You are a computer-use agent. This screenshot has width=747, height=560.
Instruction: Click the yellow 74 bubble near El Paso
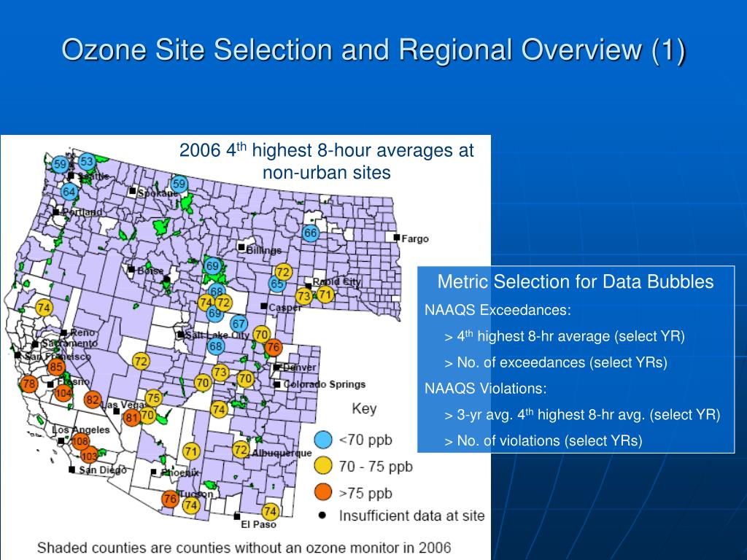coord(270,512)
